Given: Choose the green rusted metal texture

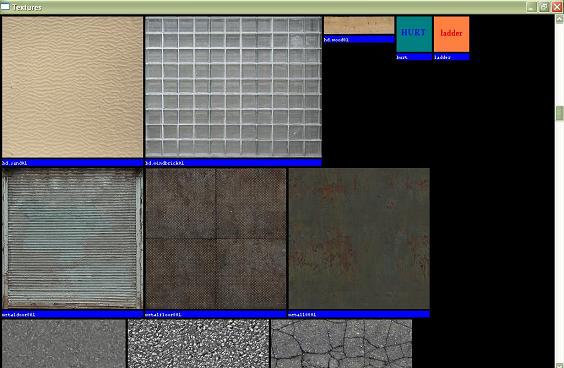Looking at the screenshot, I should 359,238.
